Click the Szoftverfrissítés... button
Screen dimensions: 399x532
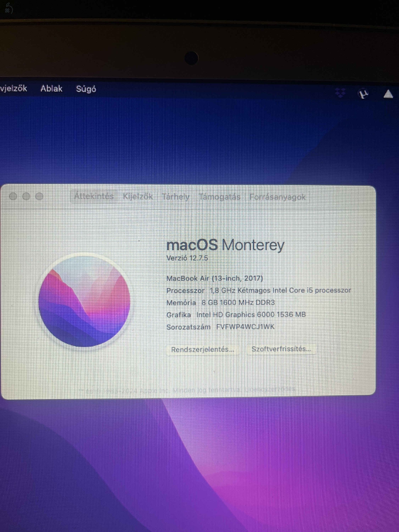click(281, 349)
